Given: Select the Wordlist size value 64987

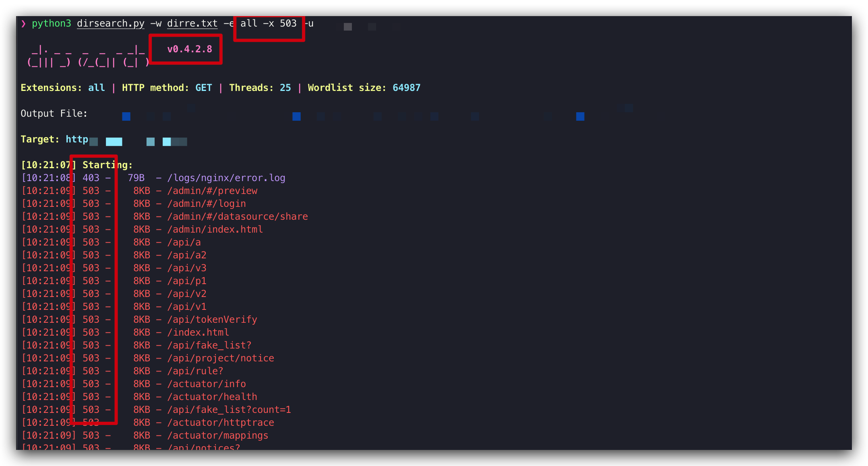Looking at the screenshot, I should [x=407, y=87].
